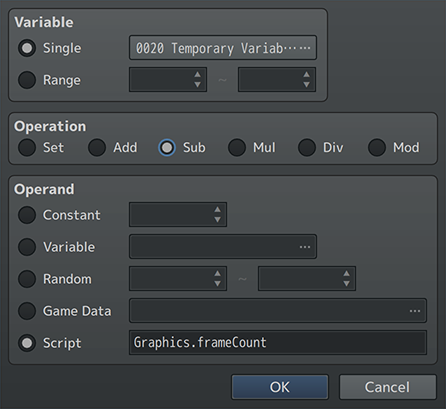Select the Script operand radio button

(27, 343)
